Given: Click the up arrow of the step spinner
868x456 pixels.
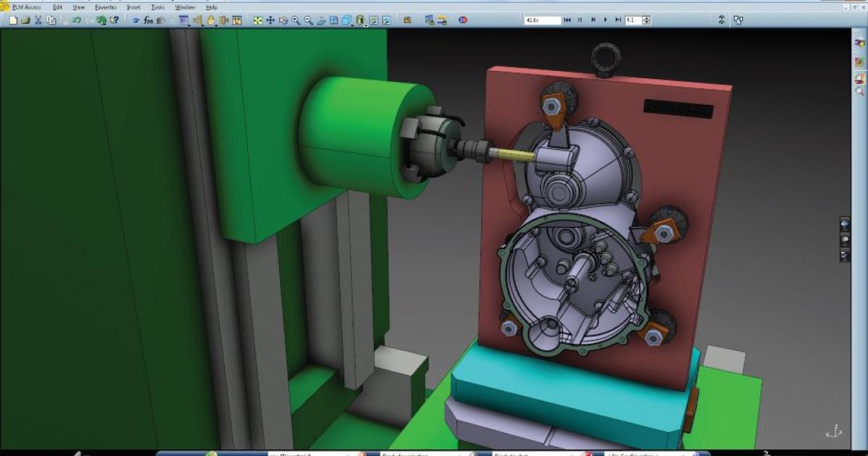Looking at the screenshot, I should [x=646, y=18].
